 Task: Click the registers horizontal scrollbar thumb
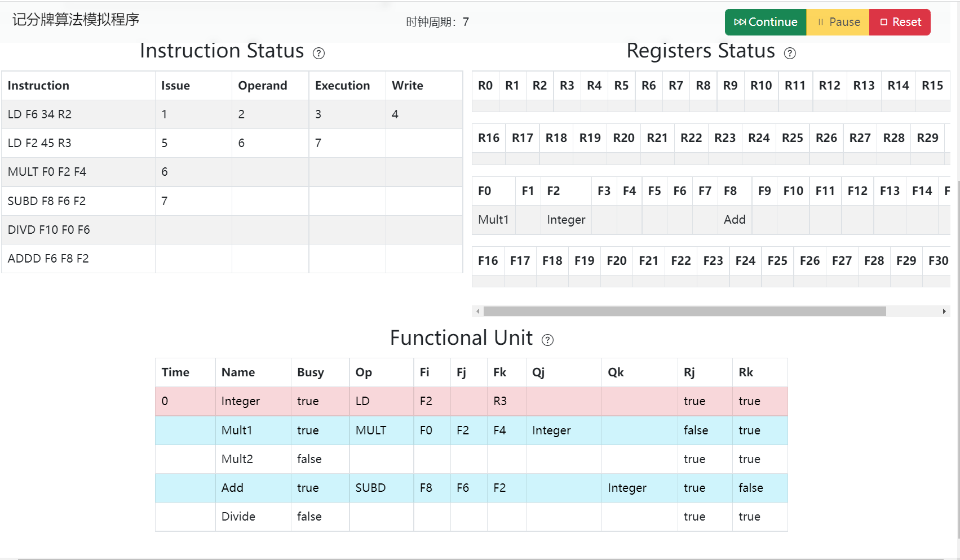(x=685, y=311)
